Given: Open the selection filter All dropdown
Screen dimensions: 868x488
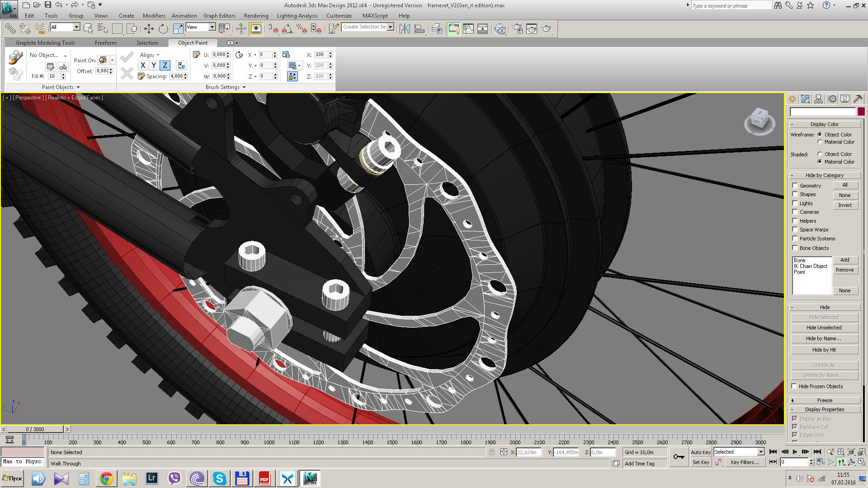Looking at the screenshot, I should (x=76, y=27).
